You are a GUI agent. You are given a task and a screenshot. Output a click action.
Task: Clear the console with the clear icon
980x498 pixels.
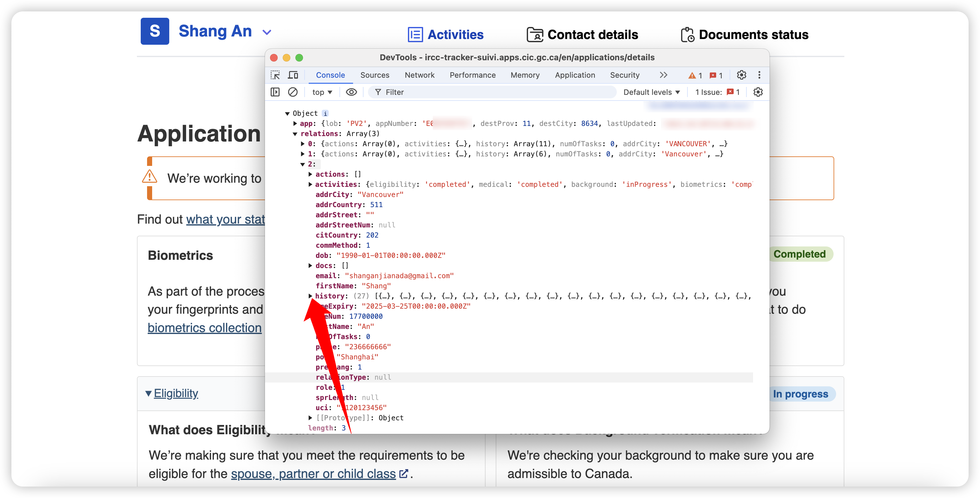[x=293, y=92]
